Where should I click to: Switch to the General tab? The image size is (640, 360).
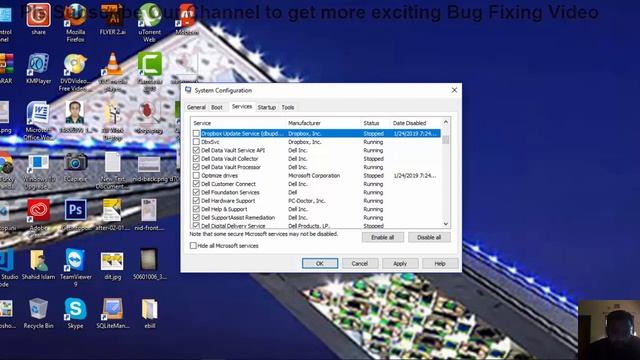(196, 107)
